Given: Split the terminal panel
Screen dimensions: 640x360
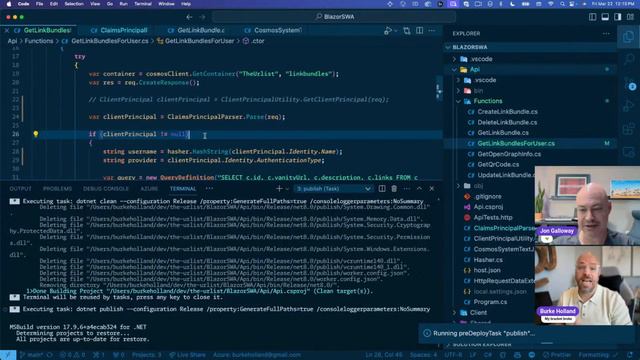Looking at the screenshot, I should tap(382, 189).
